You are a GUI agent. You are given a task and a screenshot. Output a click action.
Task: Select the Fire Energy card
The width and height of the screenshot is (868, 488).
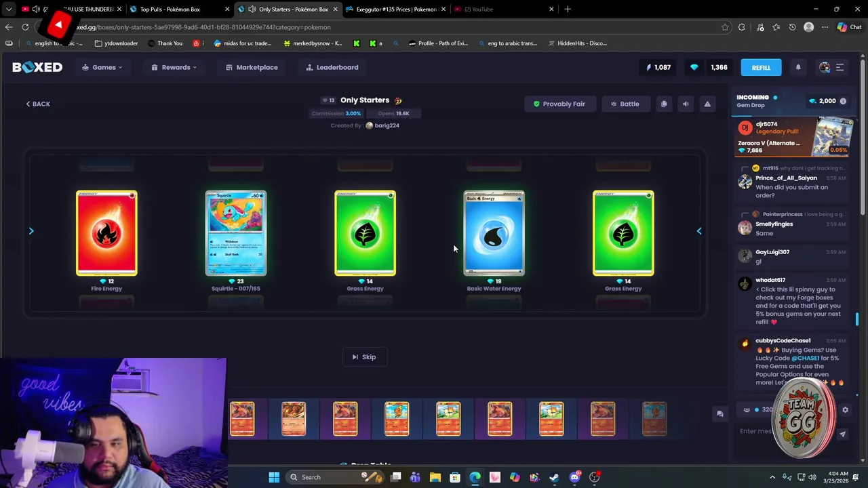[x=106, y=233]
